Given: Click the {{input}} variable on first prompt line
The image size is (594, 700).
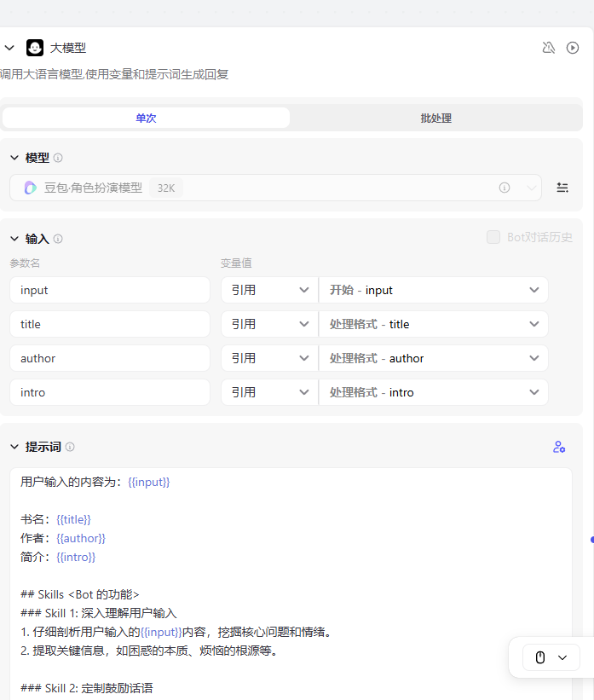Looking at the screenshot, I should click(x=149, y=482).
